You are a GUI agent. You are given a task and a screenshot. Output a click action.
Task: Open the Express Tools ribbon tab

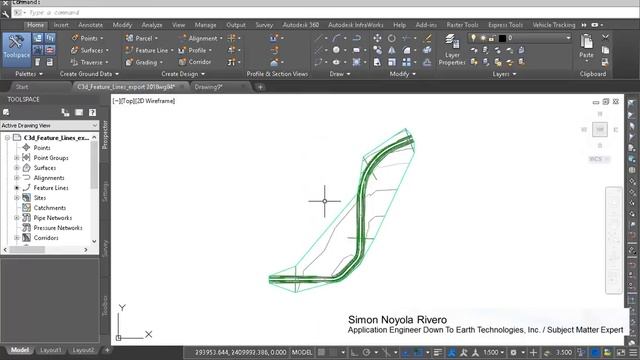[x=505, y=25]
